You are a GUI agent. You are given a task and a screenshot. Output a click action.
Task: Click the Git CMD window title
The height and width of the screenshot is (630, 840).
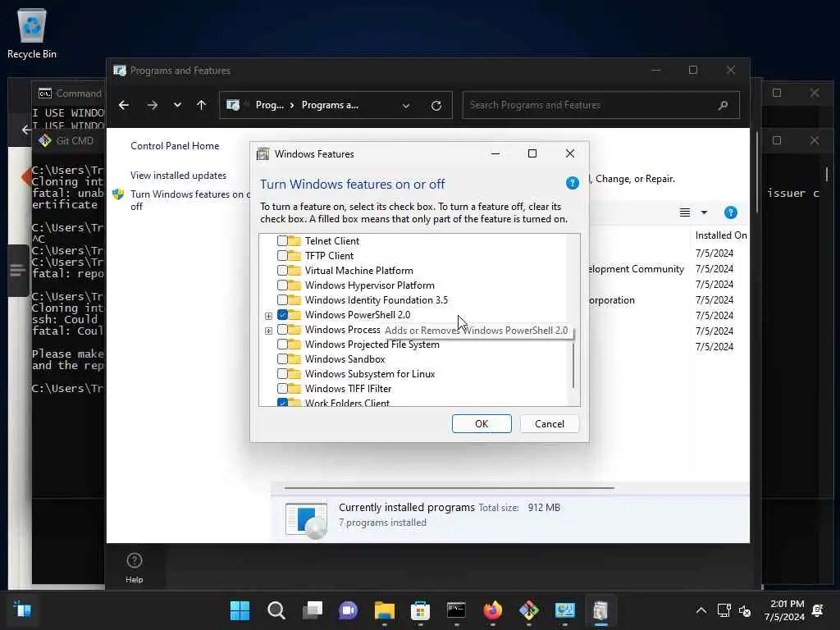[x=75, y=140]
